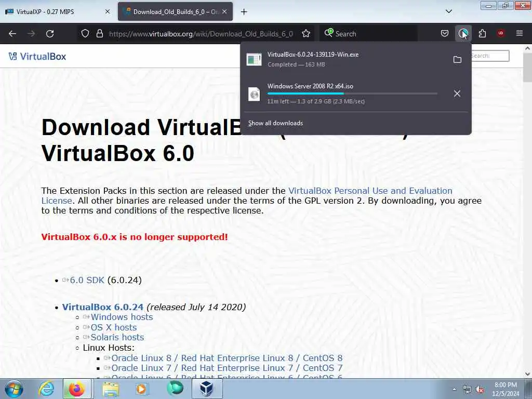This screenshot has width=532, height=399.
Task: Open the VirtualBox Personal Use and Evaluation link
Action: pos(370,191)
